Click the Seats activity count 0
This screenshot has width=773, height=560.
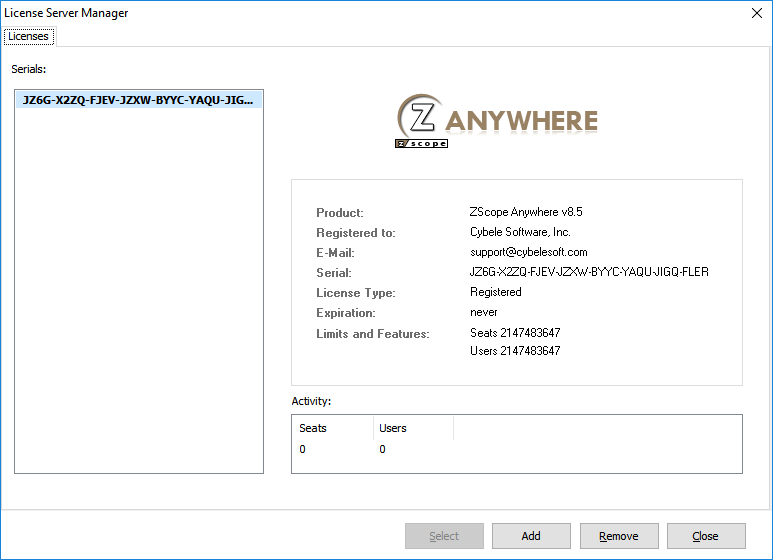point(302,449)
